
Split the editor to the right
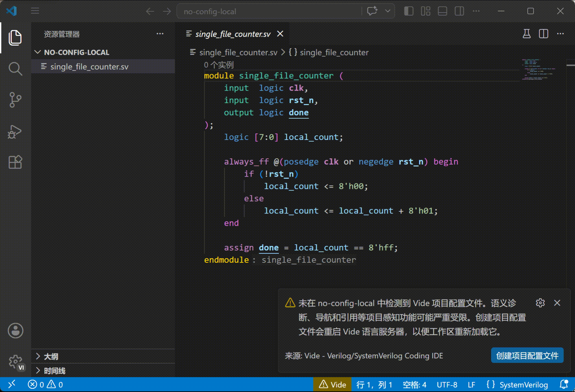(544, 34)
